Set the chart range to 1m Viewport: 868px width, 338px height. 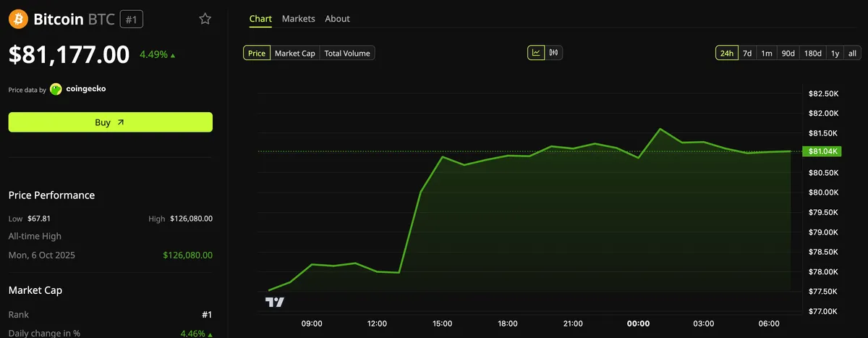tap(767, 53)
